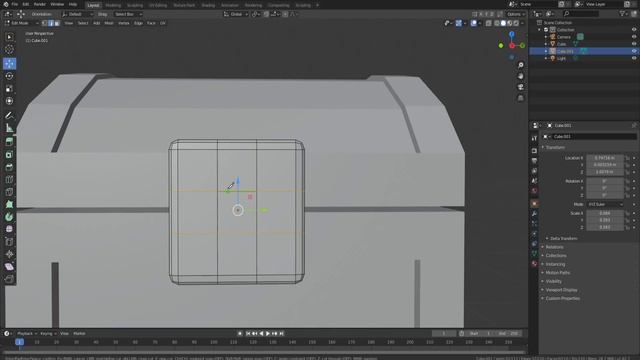The height and width of the screenshot is (360, 640).
Task: Hide the Light object in outliner
Action: pyautogui.click(x=634, y=58)
